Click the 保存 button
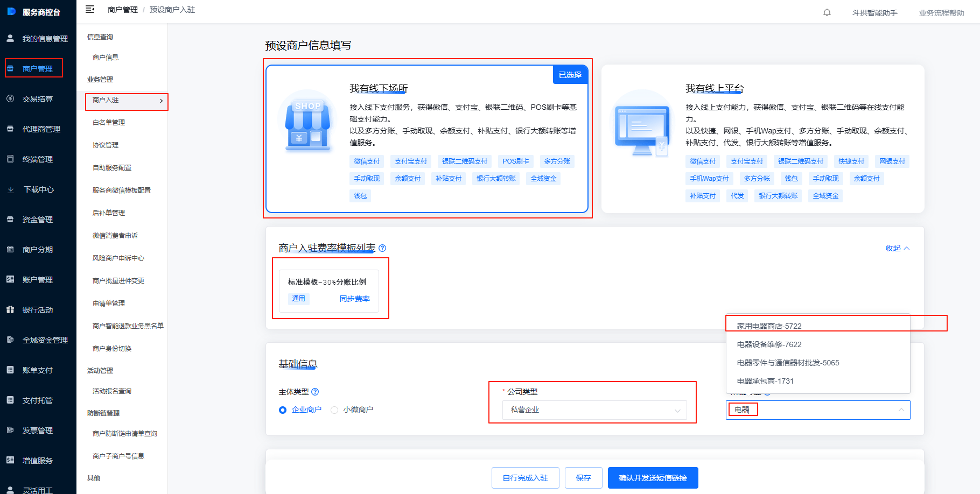 pos(584,478)
